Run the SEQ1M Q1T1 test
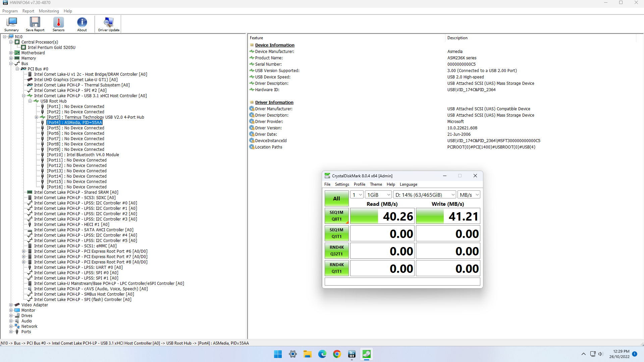Screen dimensions: 644x362 [336, 233]
